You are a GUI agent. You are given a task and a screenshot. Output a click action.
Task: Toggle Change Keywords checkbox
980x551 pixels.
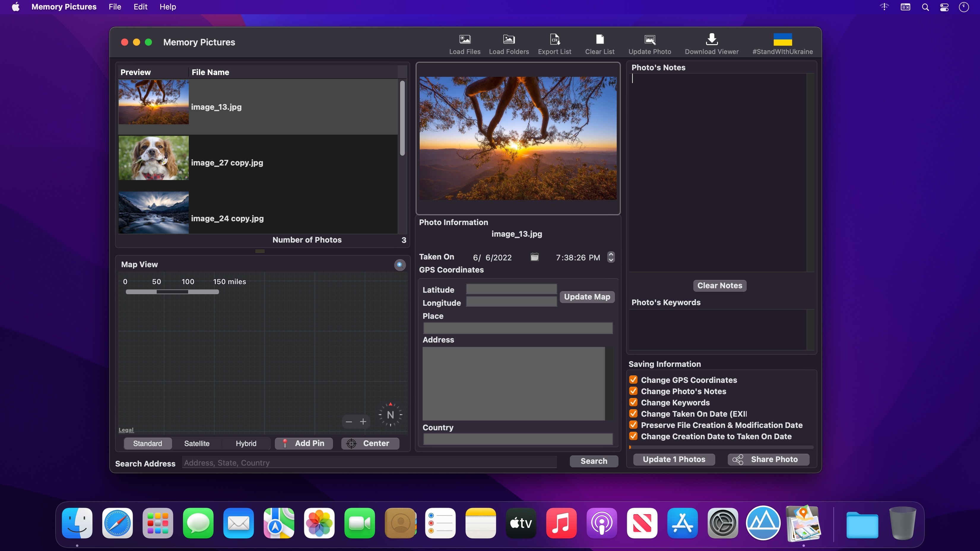tap(633, 402)
